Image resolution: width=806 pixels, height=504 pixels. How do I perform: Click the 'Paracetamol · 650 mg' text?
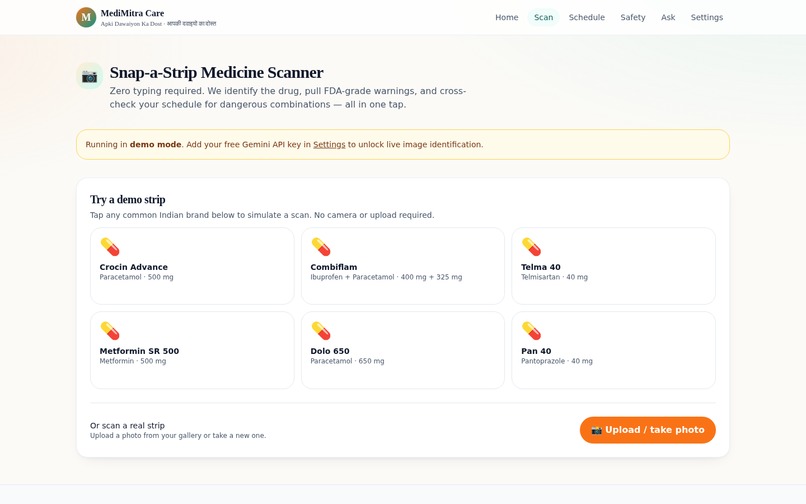click(347, 361)
